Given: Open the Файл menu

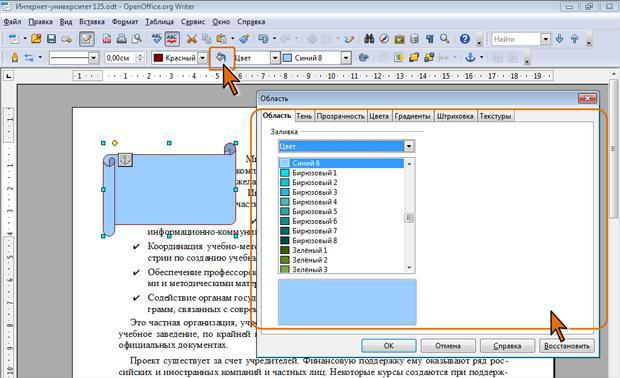Looking at the screenshot, I should [x=12, y=22].
